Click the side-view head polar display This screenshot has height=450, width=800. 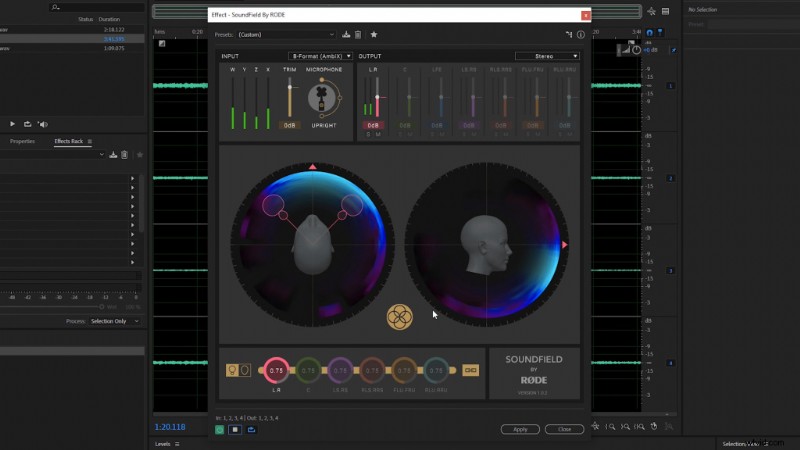click(x=486, y=245)
